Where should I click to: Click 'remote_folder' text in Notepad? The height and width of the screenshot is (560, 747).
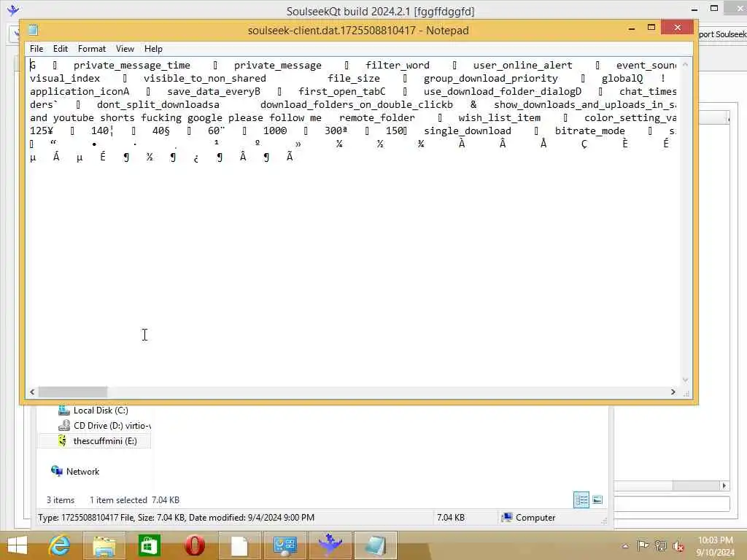pos(377,117)
